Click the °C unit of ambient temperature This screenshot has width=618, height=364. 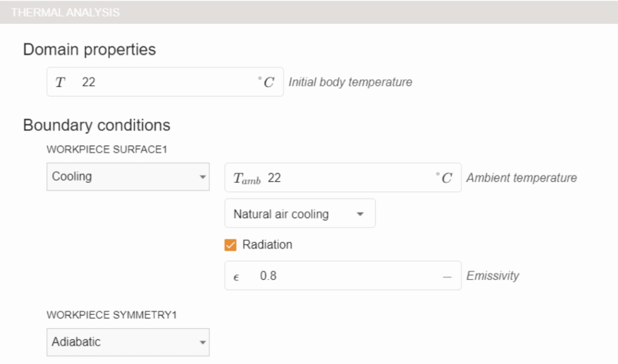point(443,178)
